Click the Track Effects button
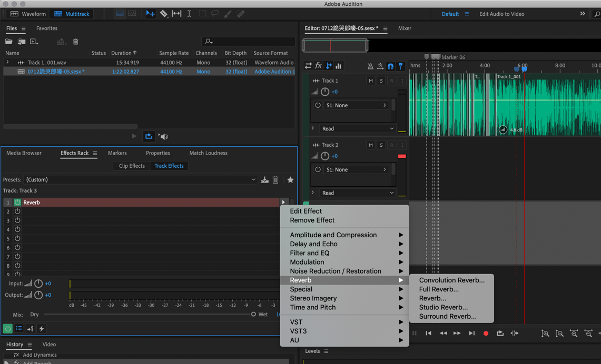 [x=169, y=166]
